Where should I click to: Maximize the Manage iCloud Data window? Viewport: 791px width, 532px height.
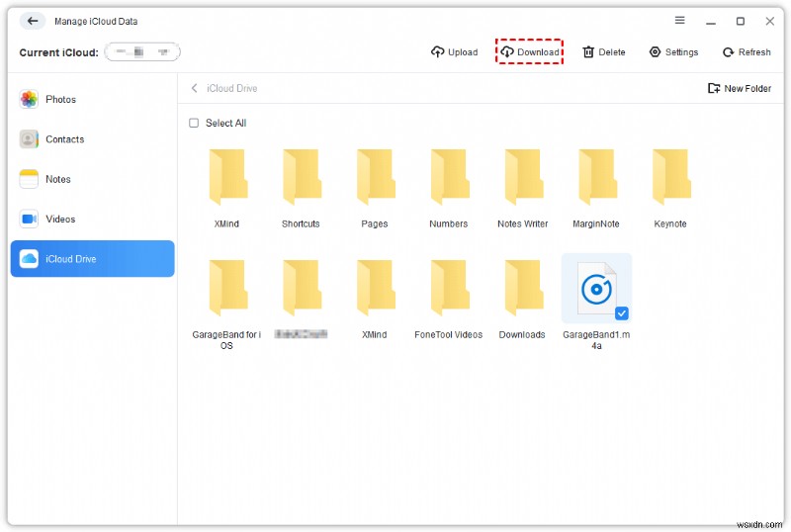[740, 21]
